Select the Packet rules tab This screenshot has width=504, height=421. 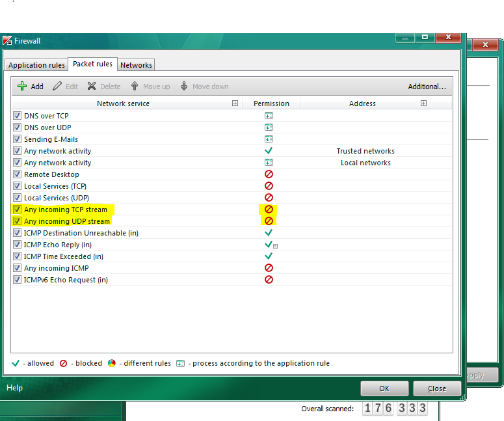pos(92,64)
